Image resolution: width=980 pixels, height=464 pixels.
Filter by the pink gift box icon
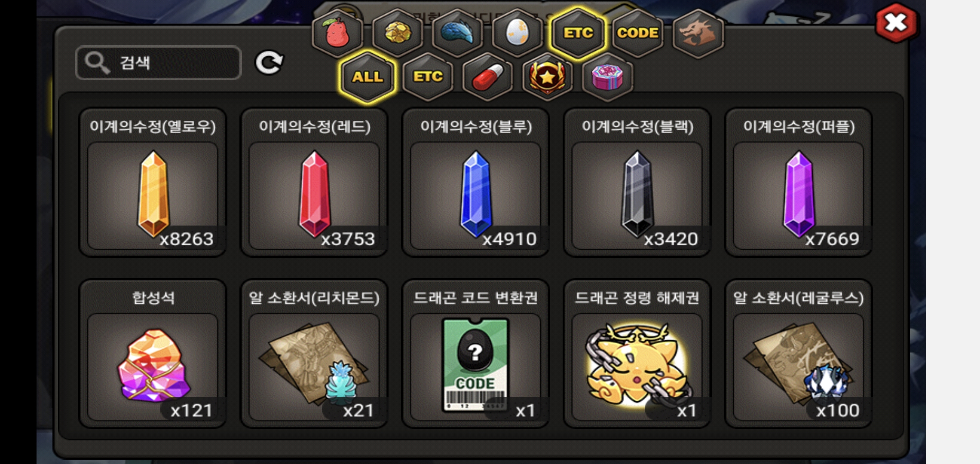tap(607, 77)
